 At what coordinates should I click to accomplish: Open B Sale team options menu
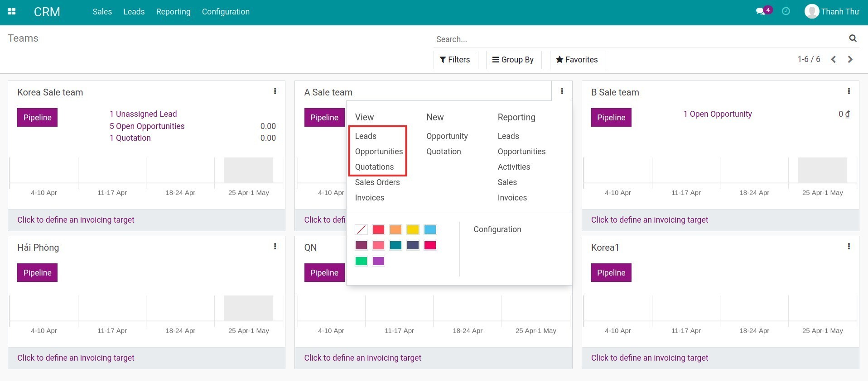pyautogui.click(x=849, y=91)
